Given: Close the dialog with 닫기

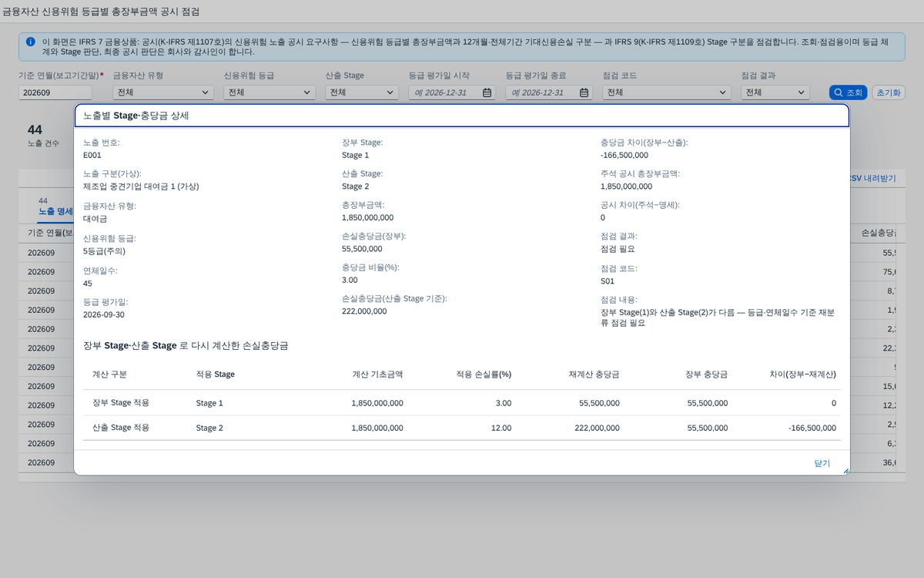Looking at the screenshot, I should tap(822, 463).
